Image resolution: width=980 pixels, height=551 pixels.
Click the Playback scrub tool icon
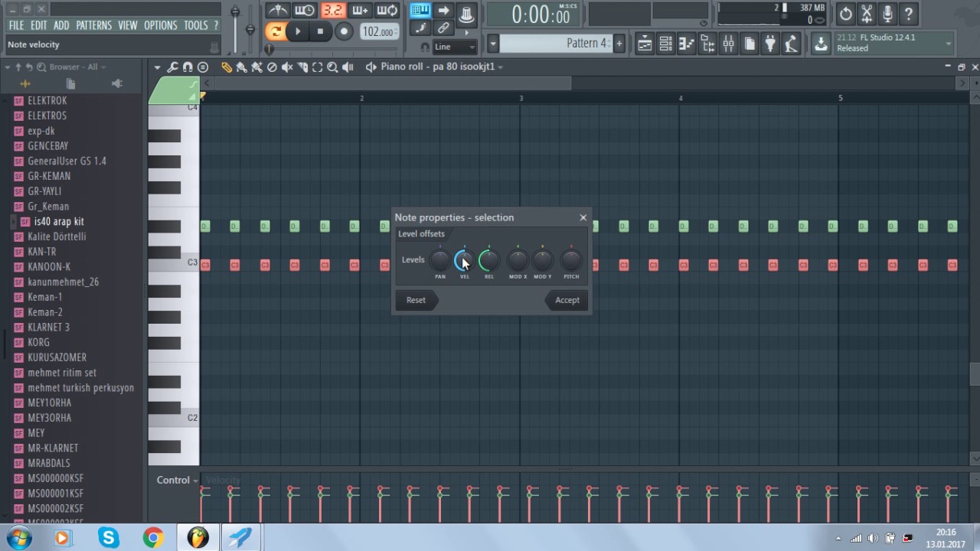pyautogui.click(x=348, y=67)
